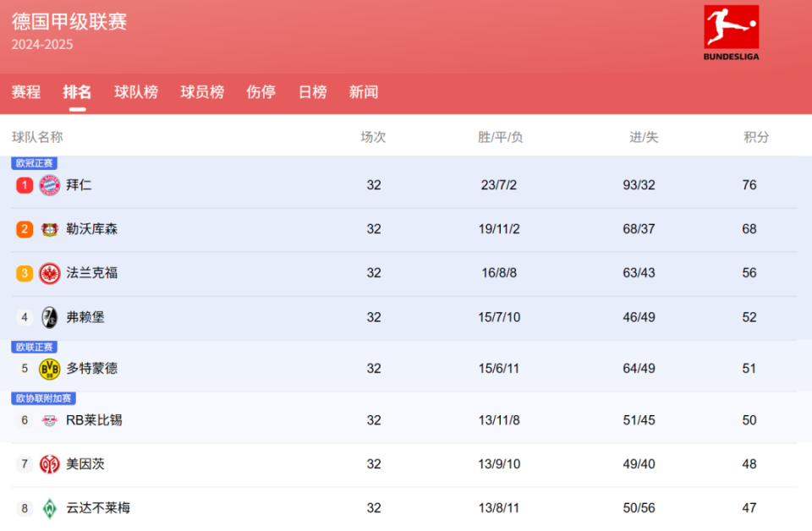The image size is (812, 531).
Task: Click Leipzig's record 13/11/8
Action: tap(499, 420)
